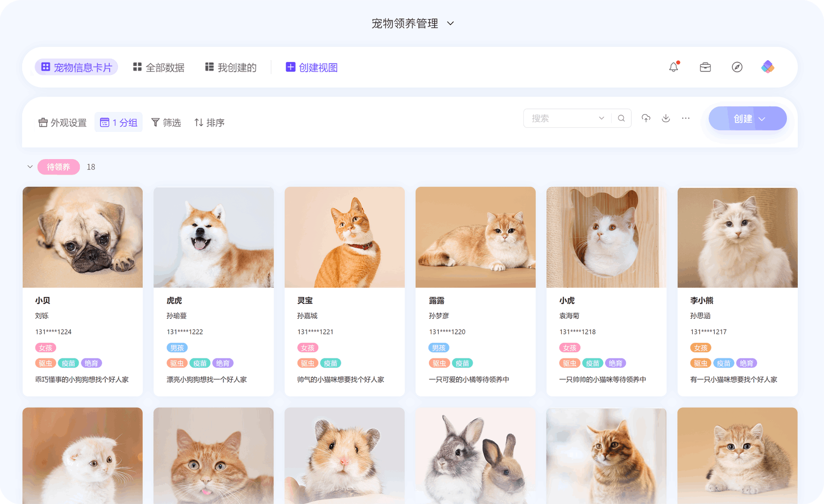Click the pink 待领养 group tag
Screen dimensions: 824x504
point(59,167)
